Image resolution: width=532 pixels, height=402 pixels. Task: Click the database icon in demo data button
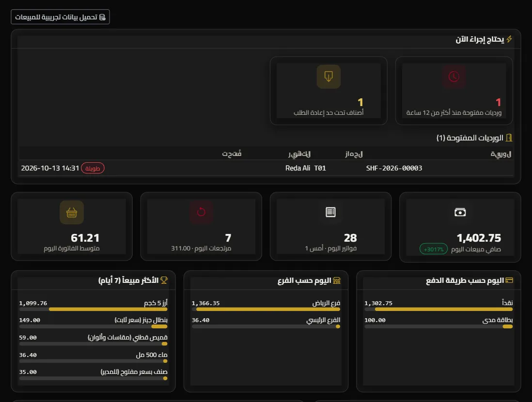pos(102,17)
